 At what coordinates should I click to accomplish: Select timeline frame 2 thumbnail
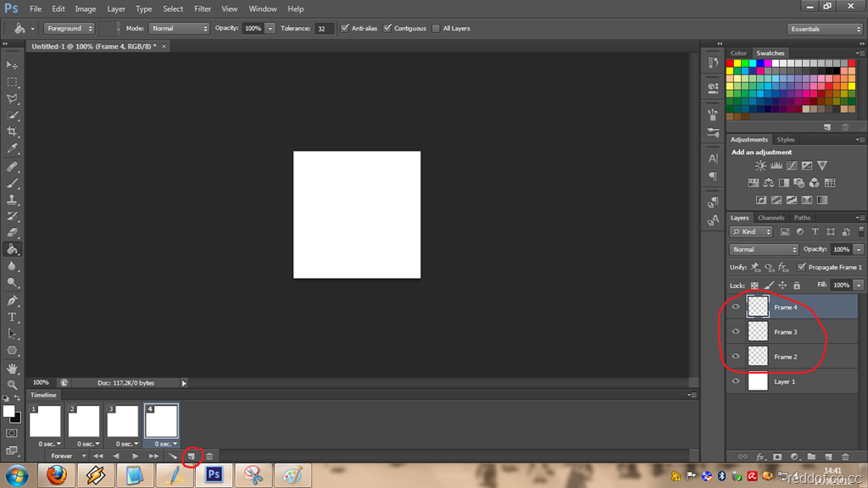pos(84,421)
